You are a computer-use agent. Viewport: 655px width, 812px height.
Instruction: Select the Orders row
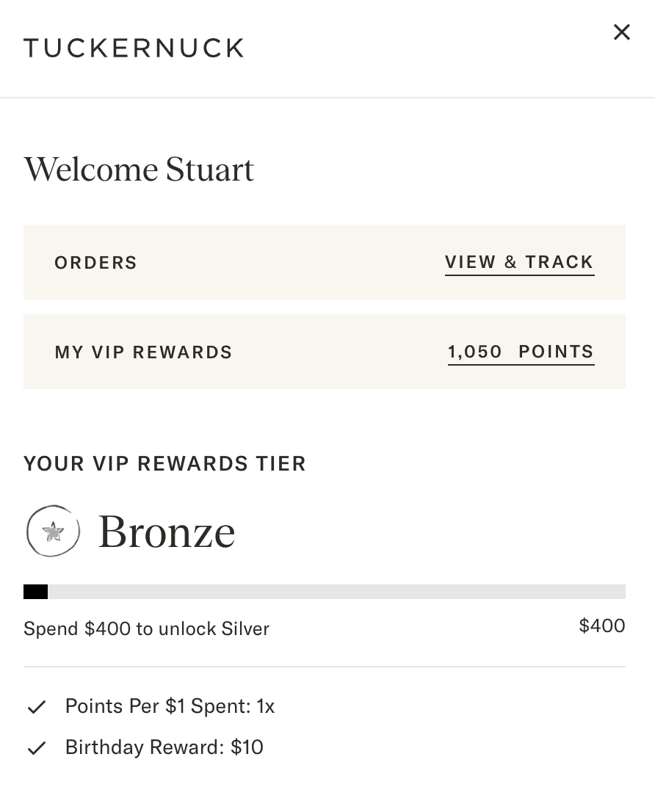324,262
